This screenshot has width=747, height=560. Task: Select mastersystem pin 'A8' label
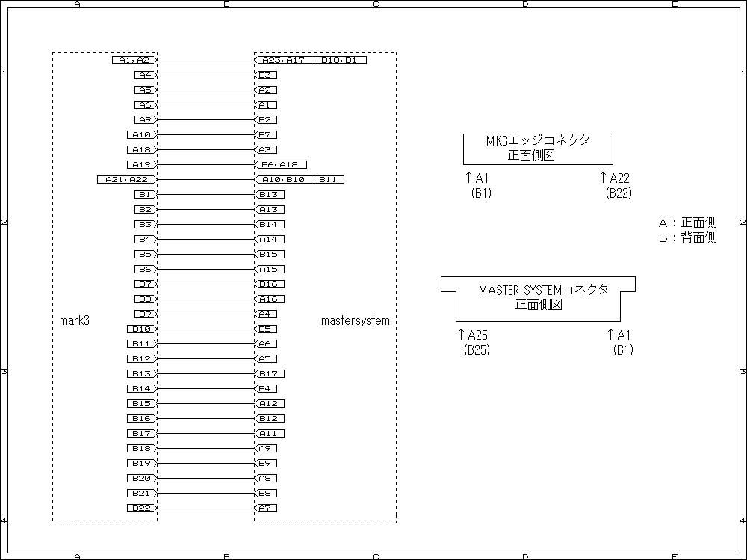click(265, 478)
